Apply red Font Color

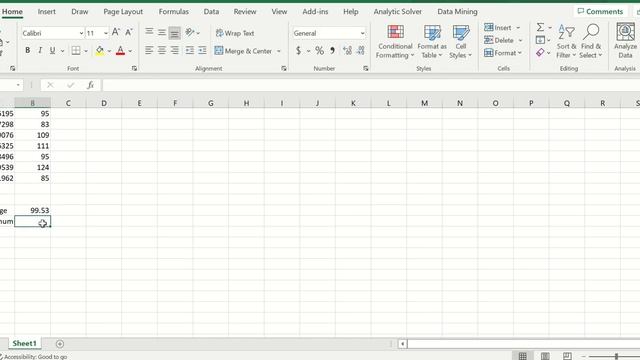point(120,51)
